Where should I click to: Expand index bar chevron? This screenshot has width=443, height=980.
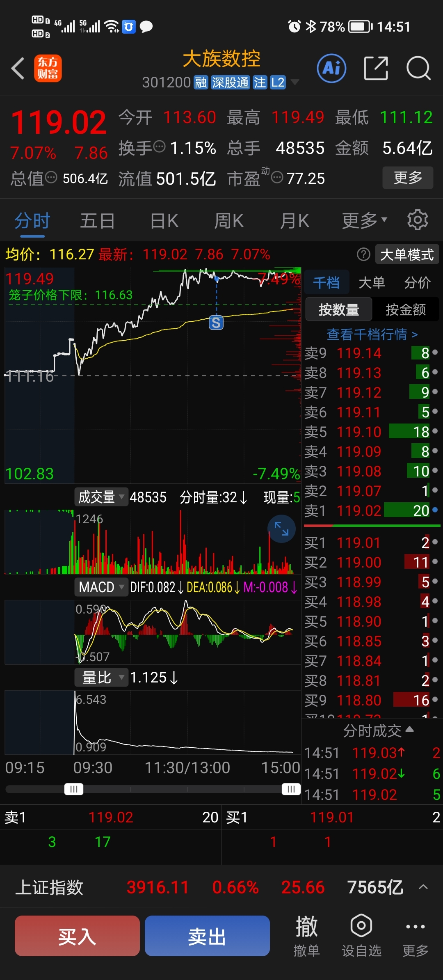[x=423, y=887]
